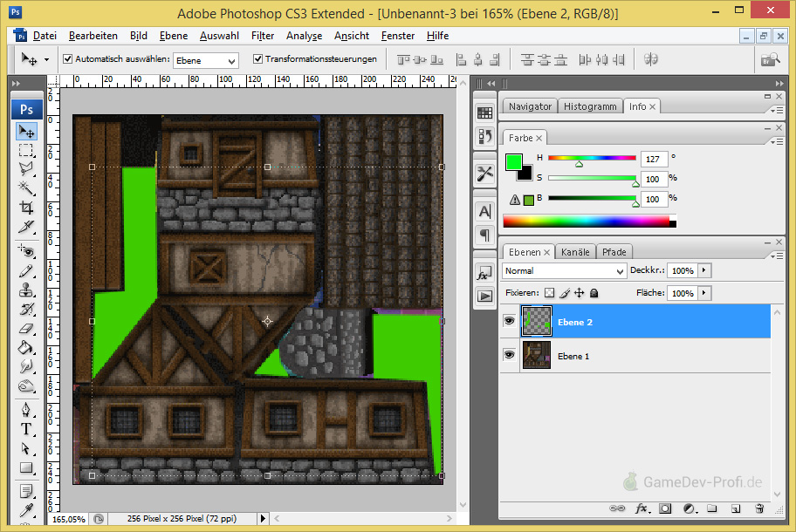The height and width of the screenshot is (532, 796).
Task: Open status bar info arrow menu
Action: click(x=263, y=518)
